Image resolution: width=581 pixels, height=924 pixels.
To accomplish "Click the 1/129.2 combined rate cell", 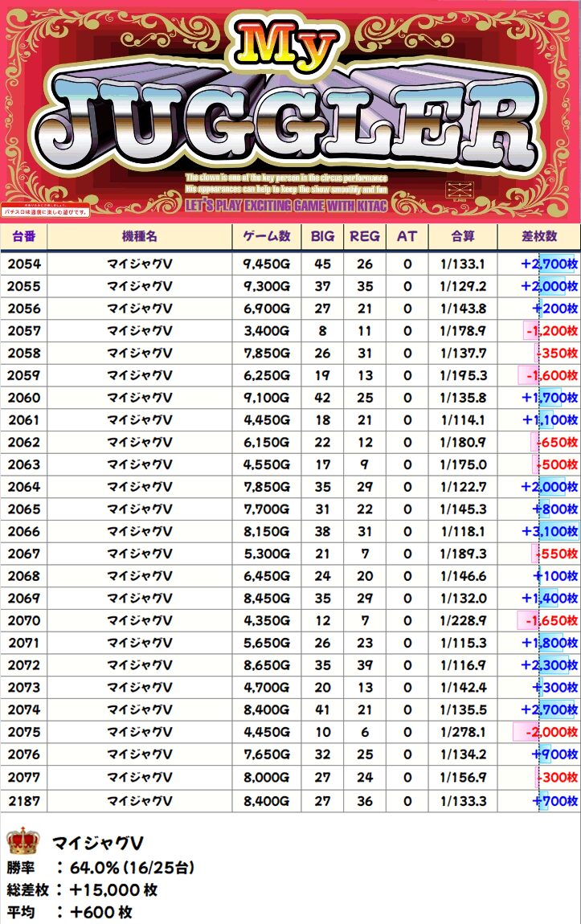I will tap(463, 286).
